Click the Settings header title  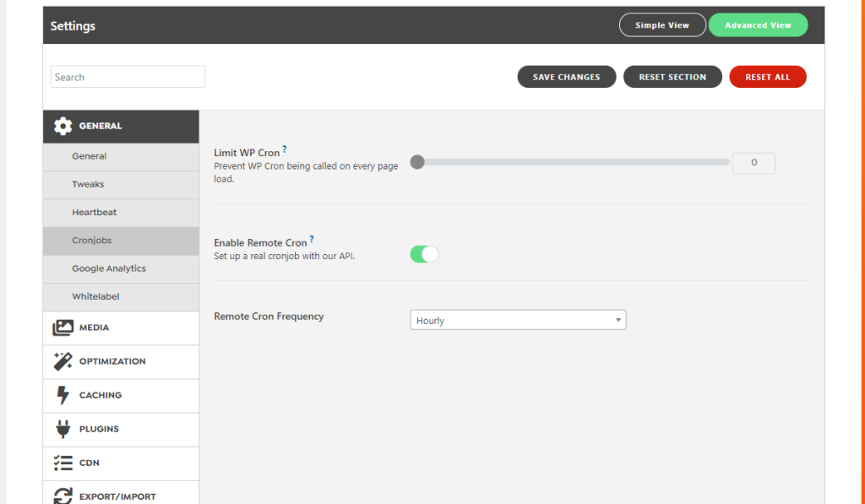click(x=73, y=26)
